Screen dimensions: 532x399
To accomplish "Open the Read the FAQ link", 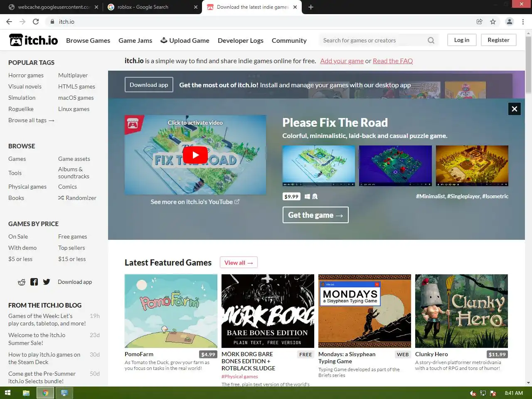I will 393,61.
